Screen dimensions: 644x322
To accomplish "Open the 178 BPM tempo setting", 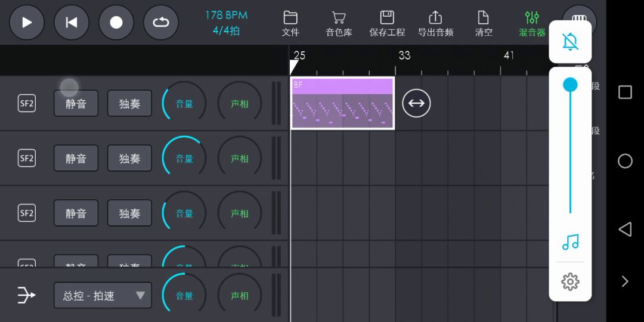I will 226,23.
